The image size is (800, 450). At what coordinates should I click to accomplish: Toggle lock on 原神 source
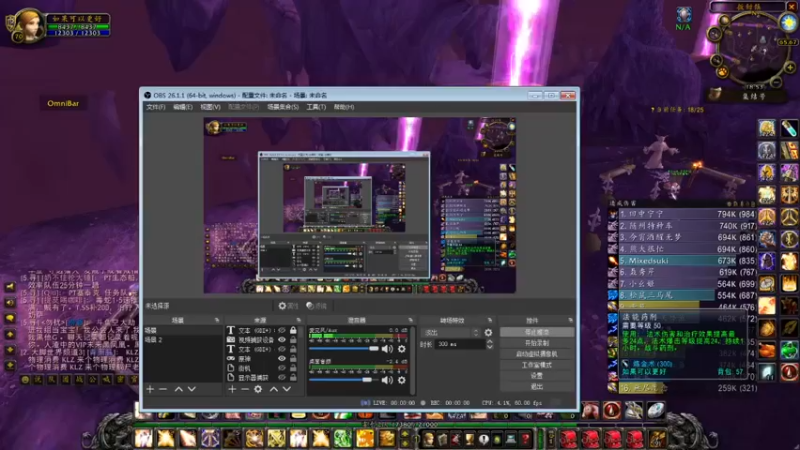[x=293, y=359]
